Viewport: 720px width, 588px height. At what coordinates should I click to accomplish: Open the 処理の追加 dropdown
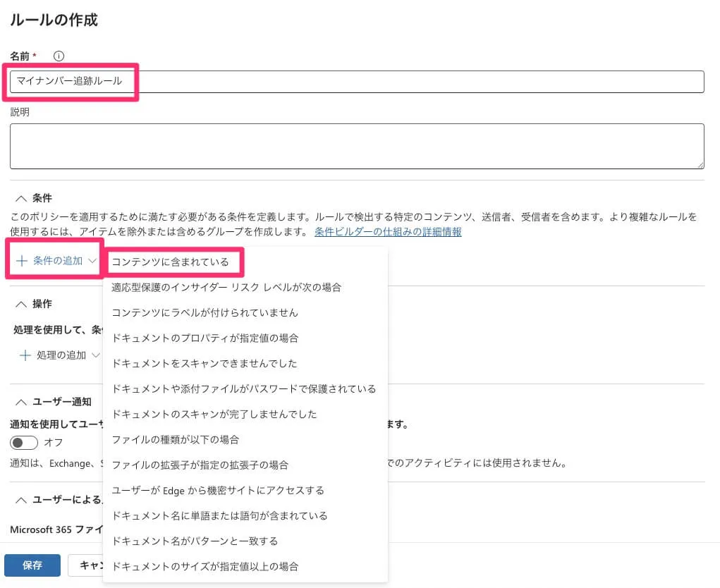pos(60,355)
